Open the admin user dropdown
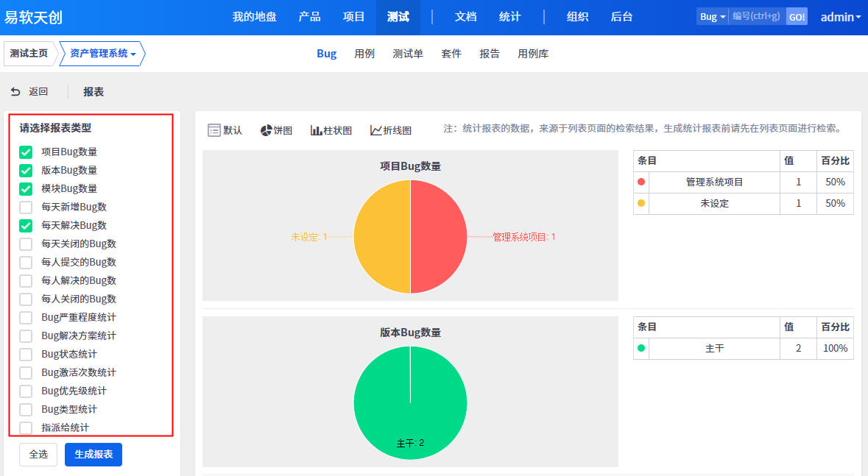The height and width of the screenshot is (476, 868). (840, 17)
